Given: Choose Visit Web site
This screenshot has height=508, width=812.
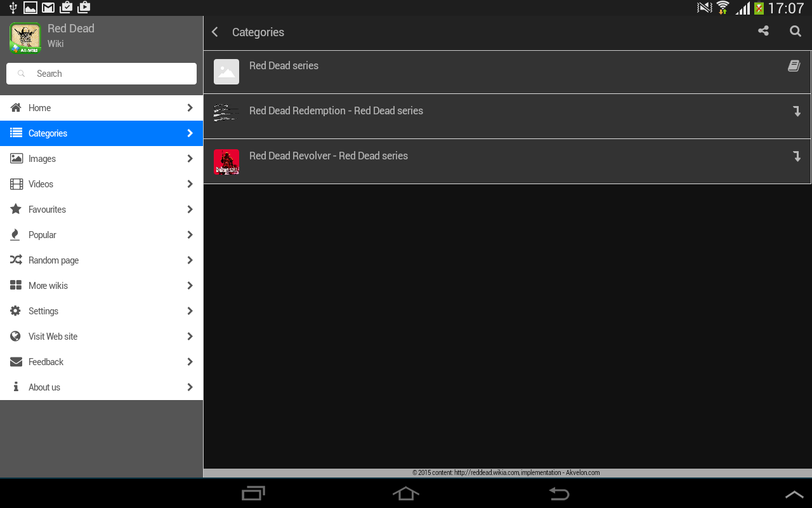Looking at the screenshot, I should coord(101,337).
